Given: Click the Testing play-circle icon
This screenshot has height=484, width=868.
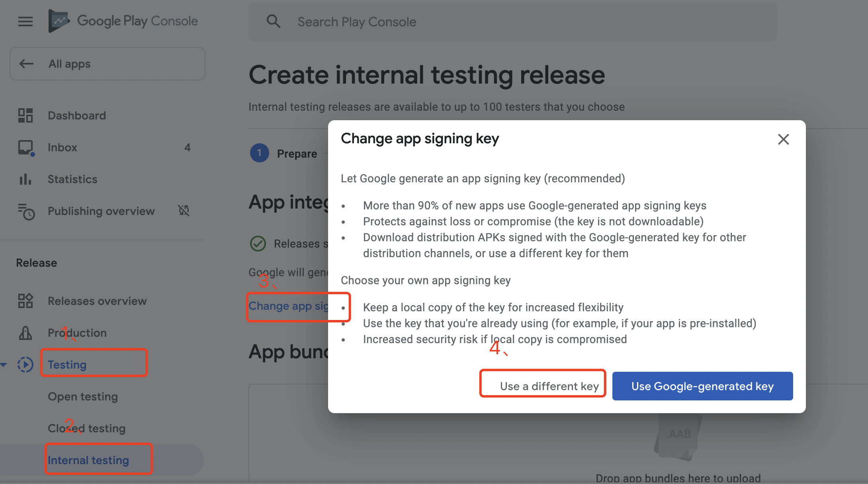Looking at the screenshot, I should click(25, 364).
